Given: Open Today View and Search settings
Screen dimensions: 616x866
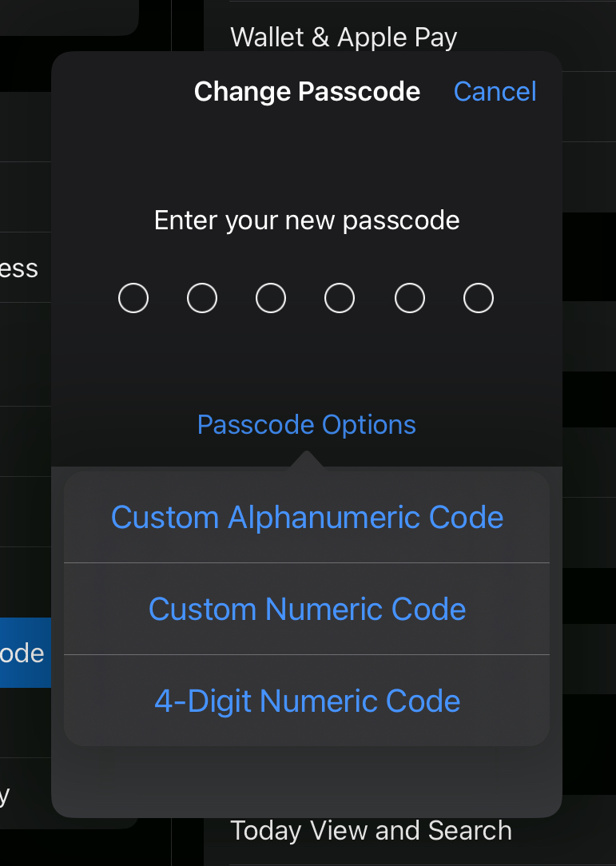Looking at the screenshot, I should 371,830.
